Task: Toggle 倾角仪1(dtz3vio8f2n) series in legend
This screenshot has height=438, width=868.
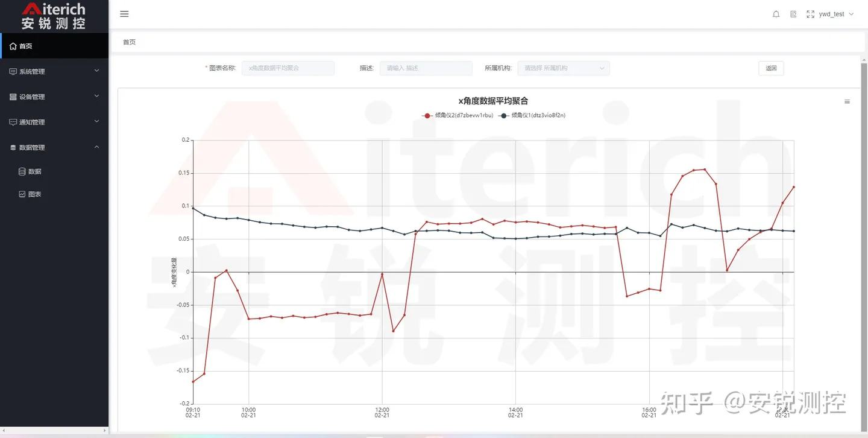Action: click(532, 115)
